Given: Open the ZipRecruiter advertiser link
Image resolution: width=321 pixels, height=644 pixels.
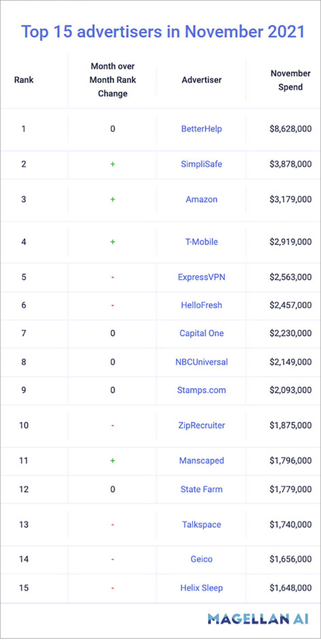Looking at the screenshot, I should click(x=202, y=426).
